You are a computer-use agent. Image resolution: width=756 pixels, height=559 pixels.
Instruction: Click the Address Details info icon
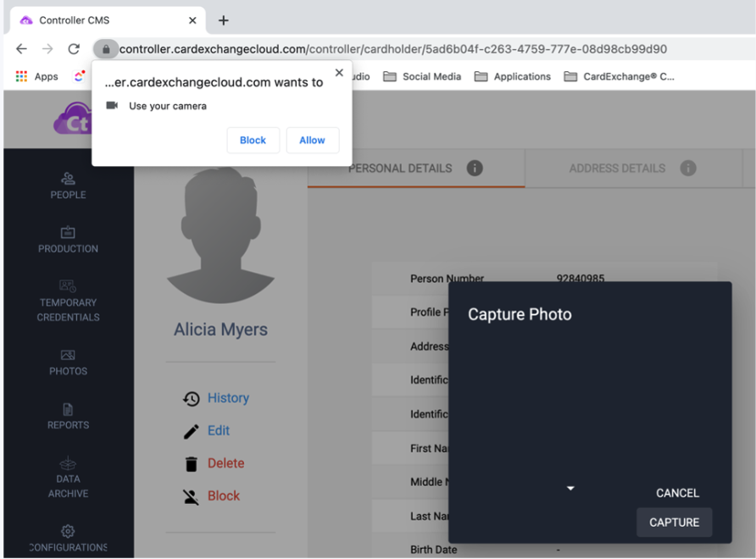[688, 168]
